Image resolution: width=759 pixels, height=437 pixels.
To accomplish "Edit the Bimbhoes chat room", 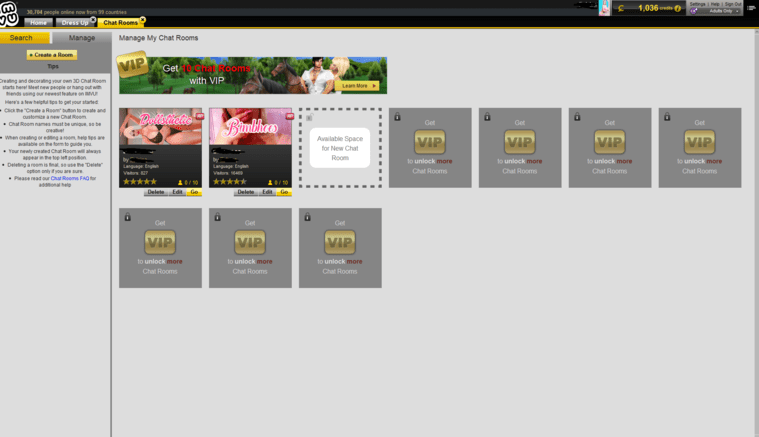I will click(267, 192).
